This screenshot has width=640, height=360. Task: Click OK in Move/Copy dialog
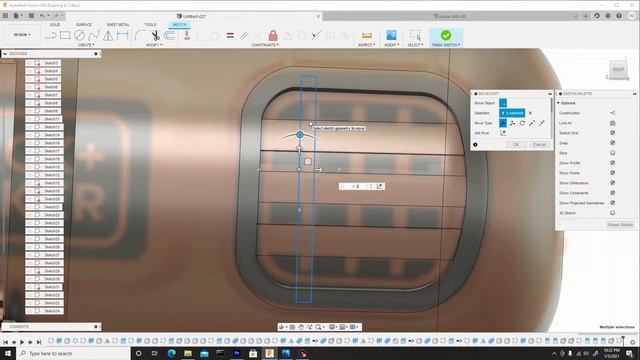[516, 144]
